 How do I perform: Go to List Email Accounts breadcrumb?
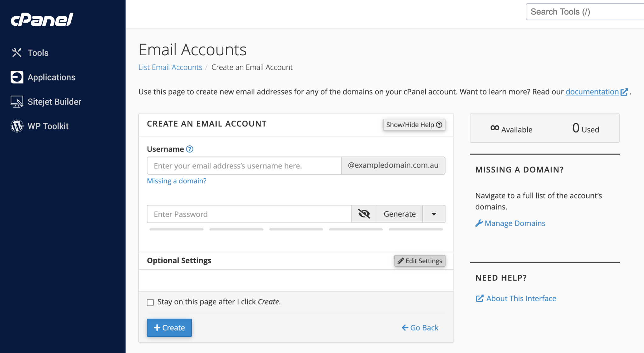click(x=170, y=67)
